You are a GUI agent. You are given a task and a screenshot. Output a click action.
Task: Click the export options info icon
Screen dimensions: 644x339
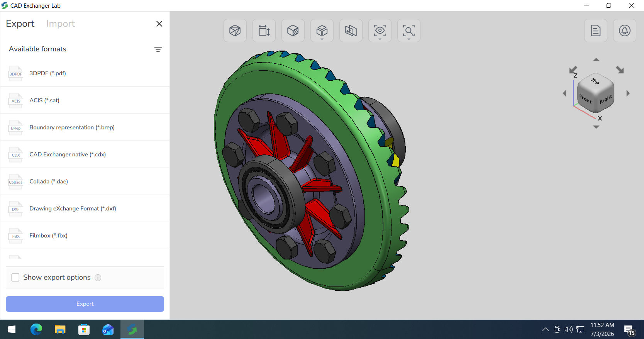(x=98, y=278)
